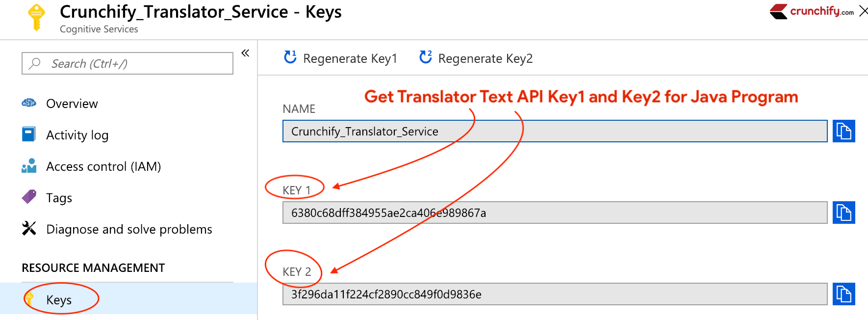Viewport: 868px width, 320px height.
Task: Select the purple Tags icon
Action: tap(29, 197)
